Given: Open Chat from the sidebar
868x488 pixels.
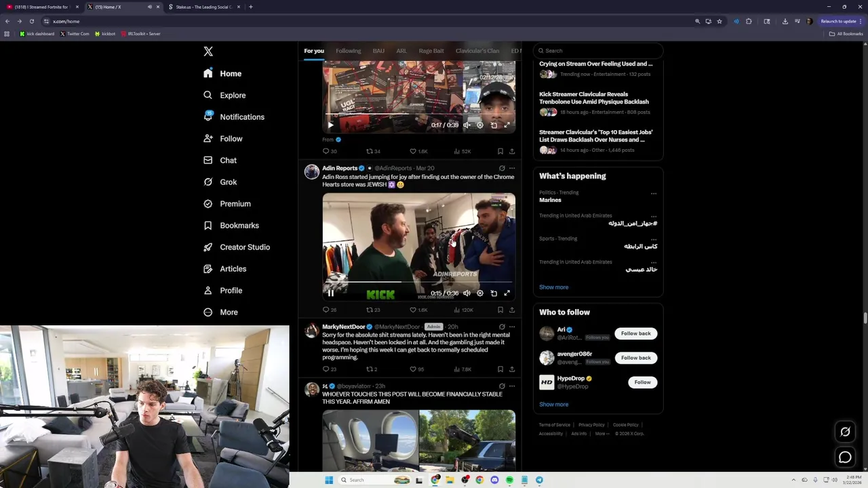Looking at the screenshot, I should [220, 160].
